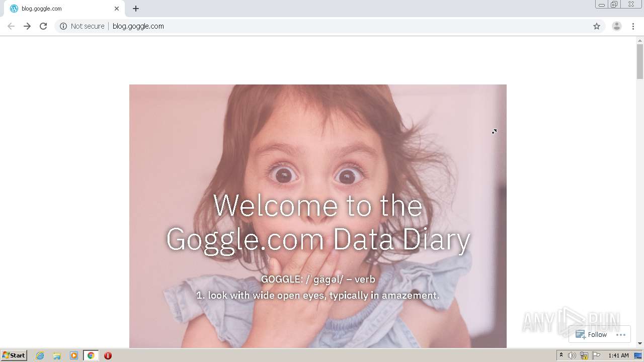Click the volume speaker tray icon
Screen dimensions: 644x362
point(572,355)
